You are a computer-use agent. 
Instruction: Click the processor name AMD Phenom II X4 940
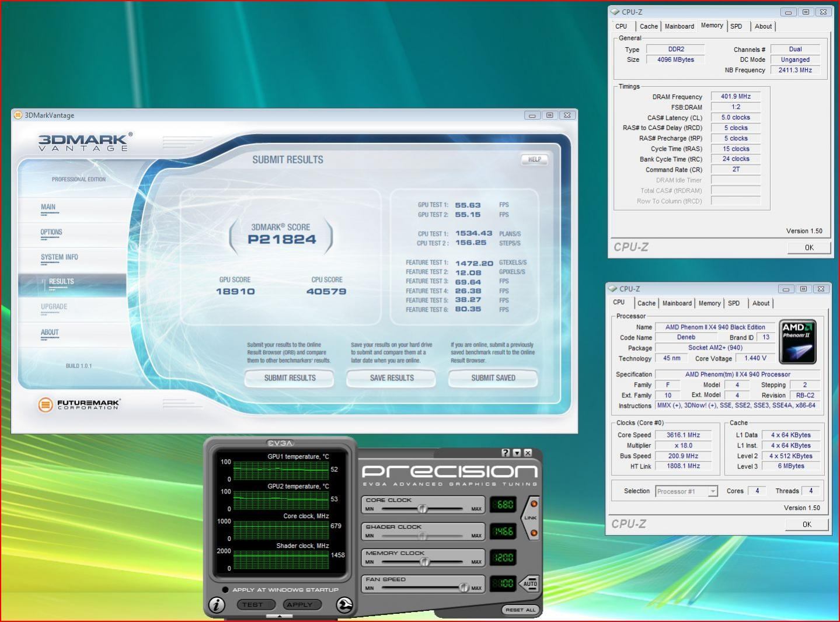click(x=715, y=327)
